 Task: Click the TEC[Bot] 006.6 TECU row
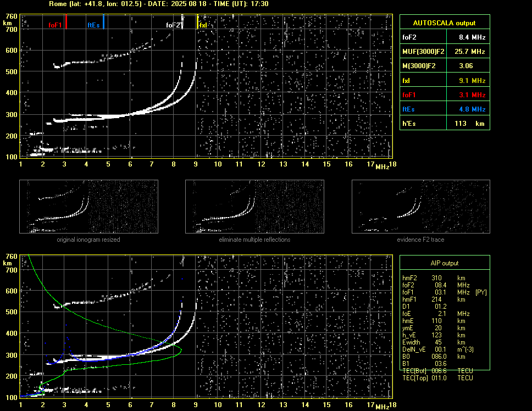pyautogui.click(x=437, y=371)
